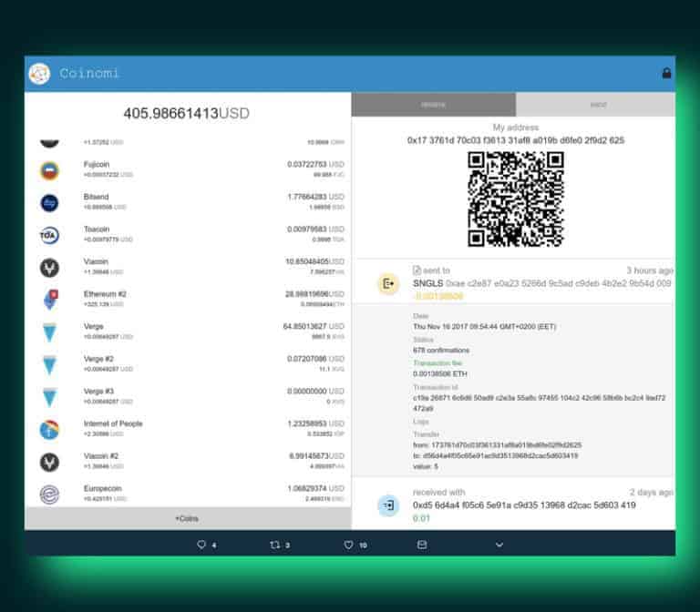Open the Coinomi title text

[89, 73]
